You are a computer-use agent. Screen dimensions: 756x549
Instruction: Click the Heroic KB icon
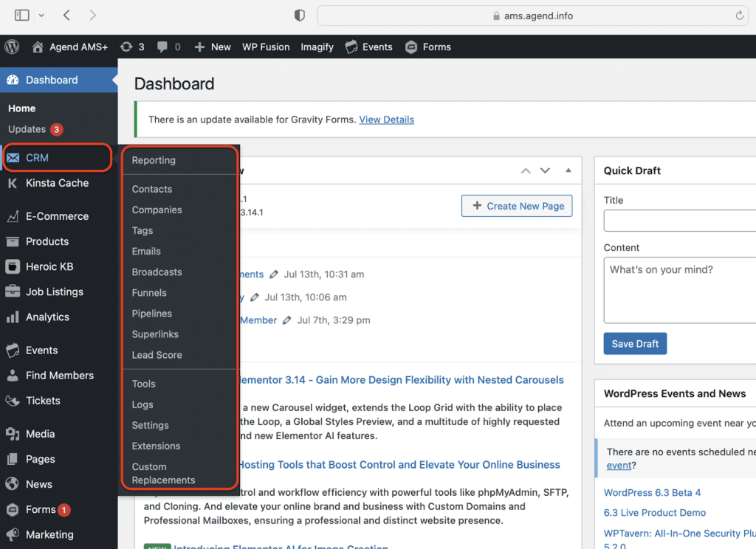click(13, 266)
